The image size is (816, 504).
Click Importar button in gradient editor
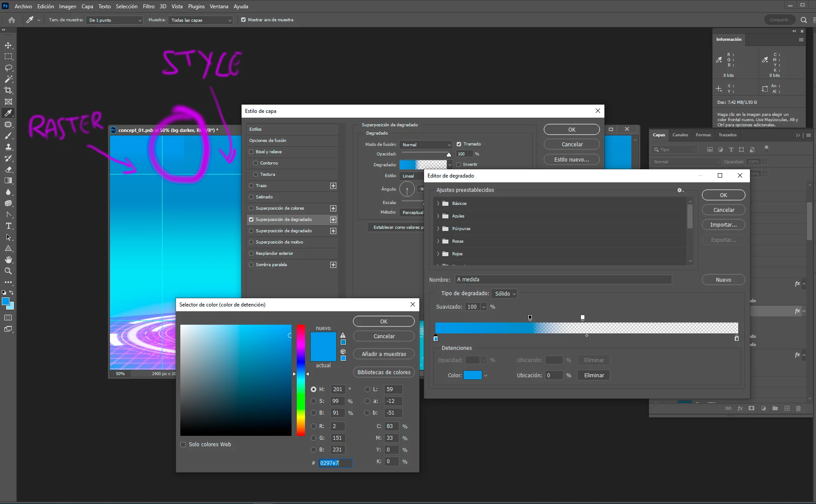click(723, 225)
